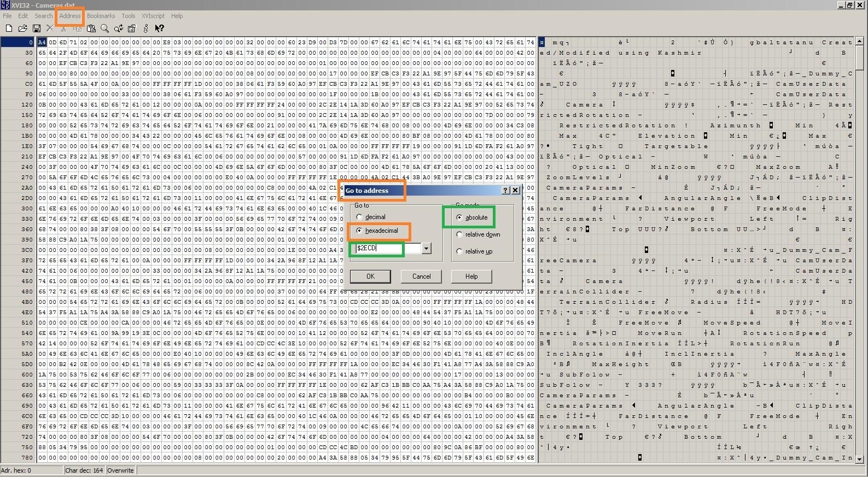Click the scrollbar up arrow

click(859, 42)
